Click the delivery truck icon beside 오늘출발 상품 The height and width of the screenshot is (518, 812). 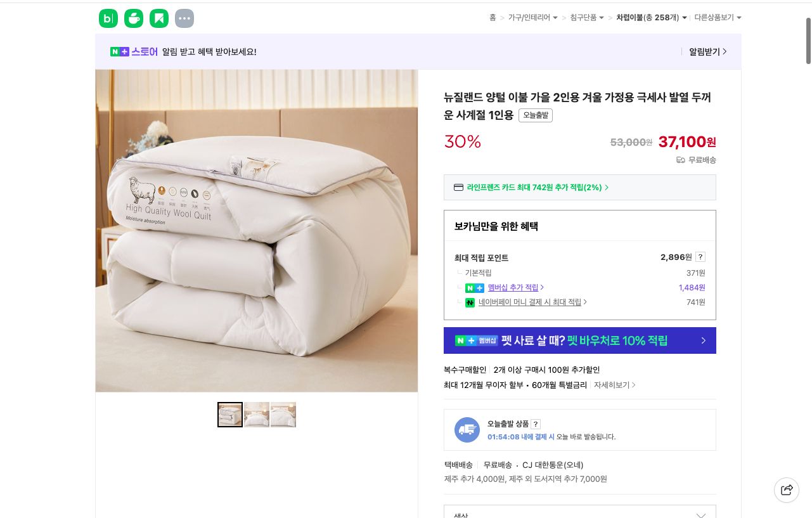point(467,429)
